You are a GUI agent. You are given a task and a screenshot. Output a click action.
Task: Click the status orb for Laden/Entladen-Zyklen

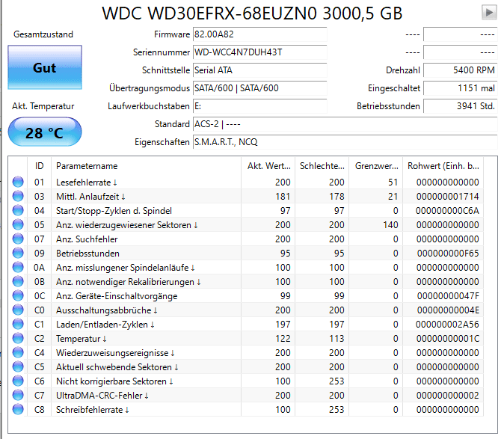click(x=18, y=324)
